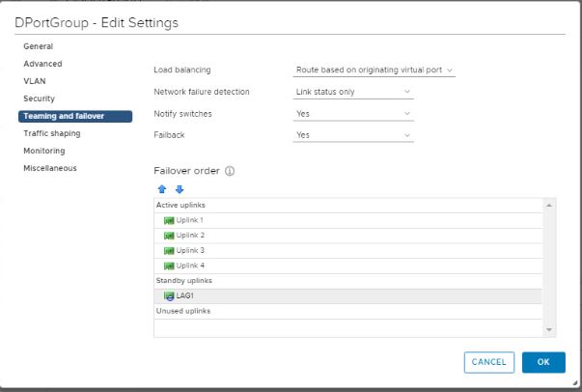Move selected uplink down with blue arrow
Image resolution: width=582 pixels, height=392 pixels.
tap(180, 189)
